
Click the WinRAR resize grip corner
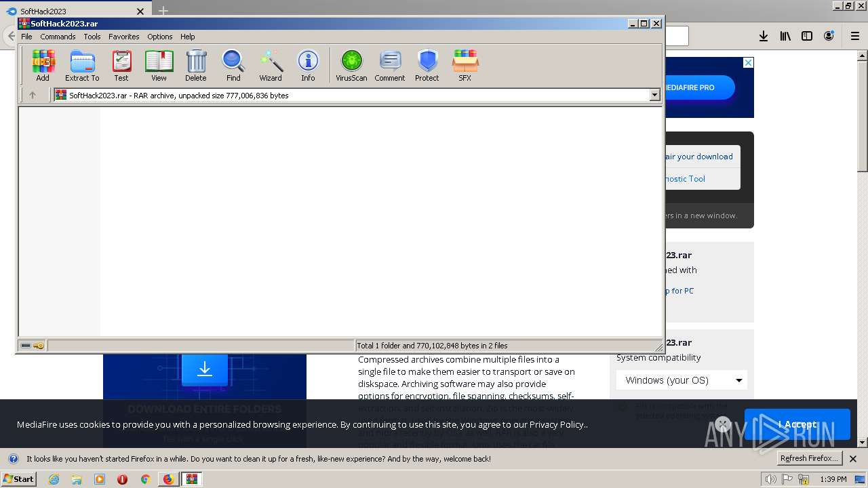coord(658,347)
